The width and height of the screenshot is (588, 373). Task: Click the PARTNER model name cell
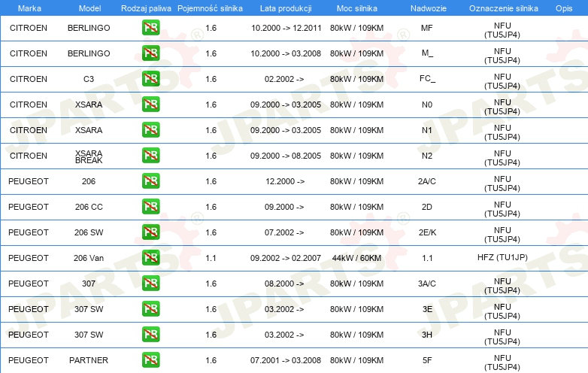[x=89, y=360]
